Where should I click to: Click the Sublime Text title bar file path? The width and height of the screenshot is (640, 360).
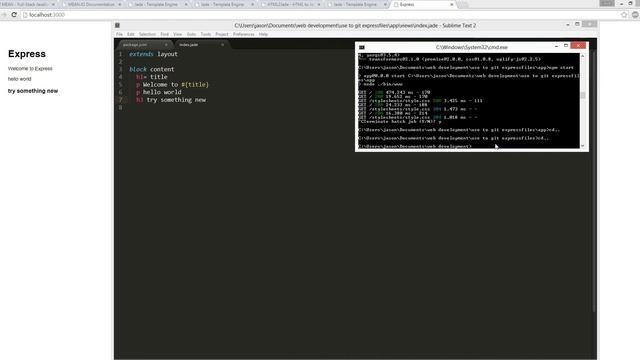point(355,25)
